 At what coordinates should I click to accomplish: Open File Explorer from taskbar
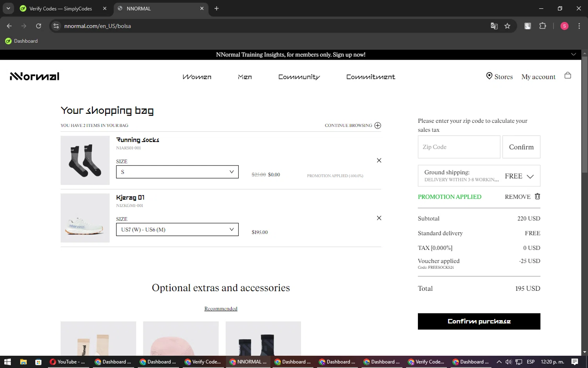(23, 362)
